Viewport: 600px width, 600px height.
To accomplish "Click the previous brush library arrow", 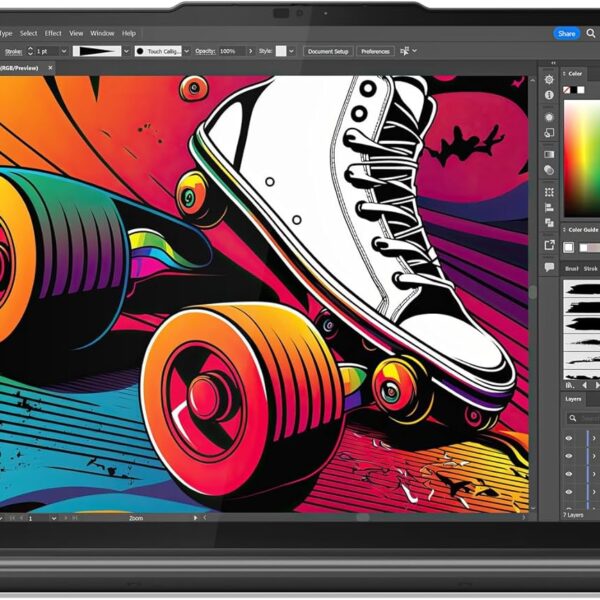I will pos(584,385).
